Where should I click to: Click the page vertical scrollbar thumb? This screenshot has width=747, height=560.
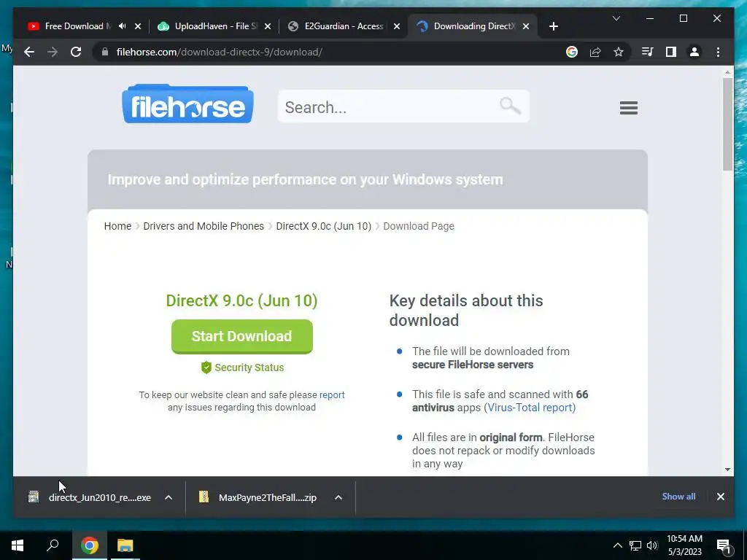(x=727, y=124)
